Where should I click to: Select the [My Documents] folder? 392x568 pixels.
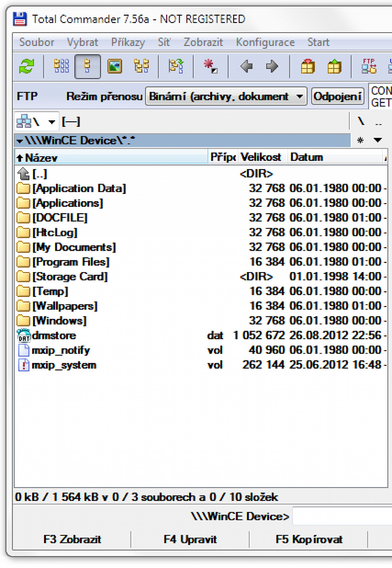tap(201, 247)
